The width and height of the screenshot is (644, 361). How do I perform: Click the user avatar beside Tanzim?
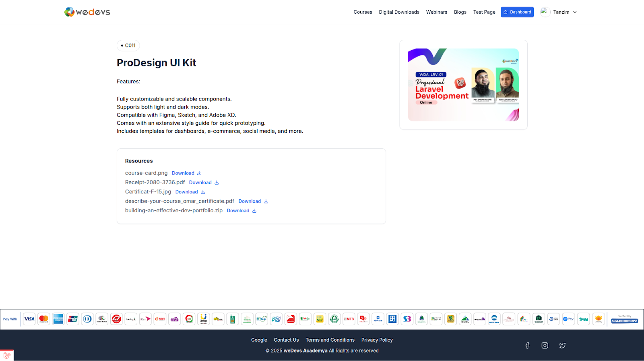(545, 12)
